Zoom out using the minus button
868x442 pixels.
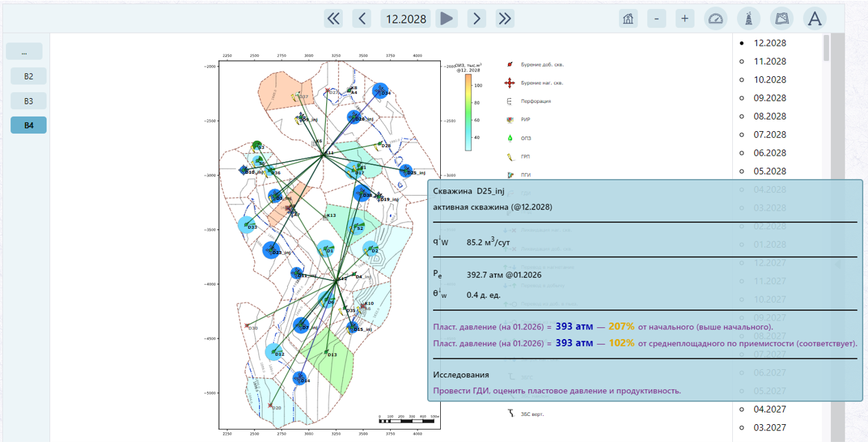657,19
